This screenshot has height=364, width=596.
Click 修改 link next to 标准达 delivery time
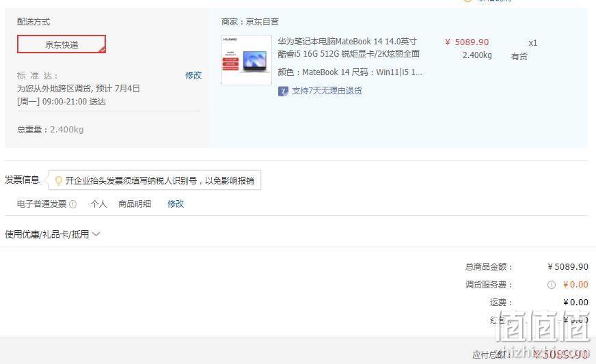(x=193, y=76)
